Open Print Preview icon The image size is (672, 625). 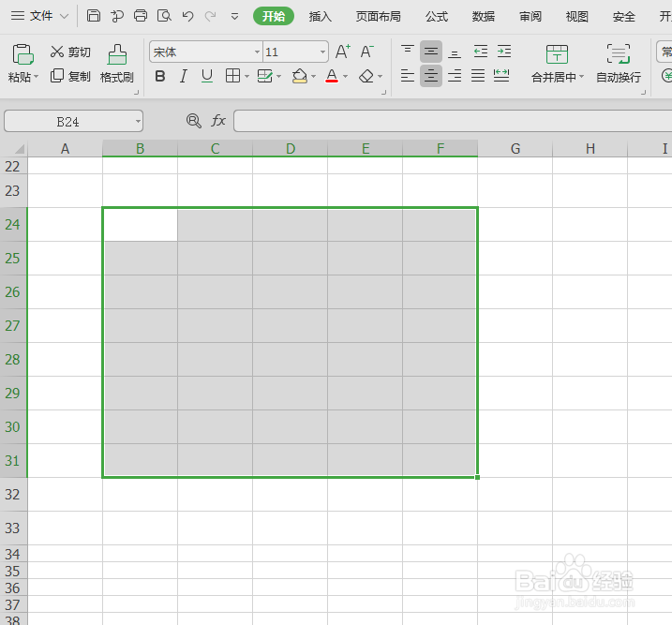164,16
